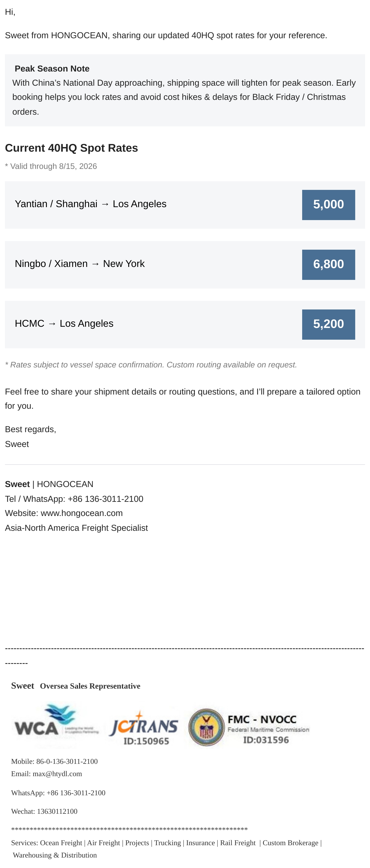Click the 6,800 rate badge
The height and width of the screenshot is (868, 370).
click(329, 264)
